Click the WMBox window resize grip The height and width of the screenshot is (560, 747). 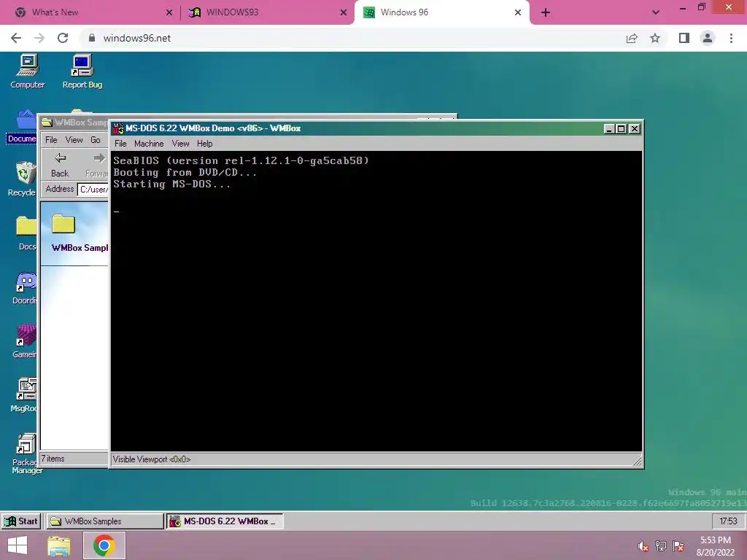[637, 461]
